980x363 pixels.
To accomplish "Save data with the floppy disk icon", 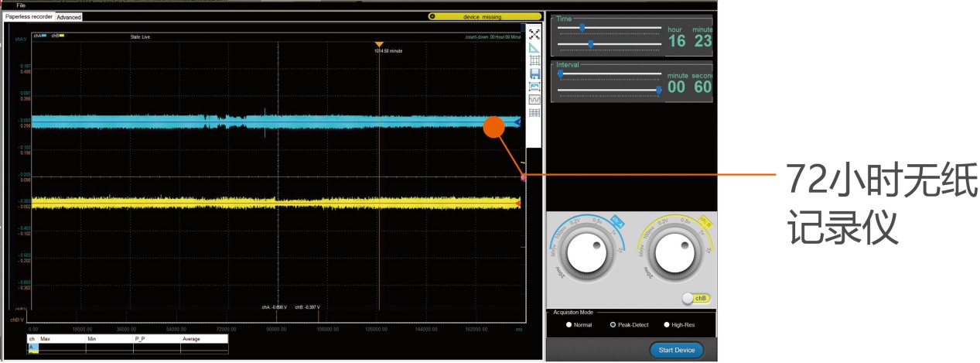I will [x=534, y=74].
